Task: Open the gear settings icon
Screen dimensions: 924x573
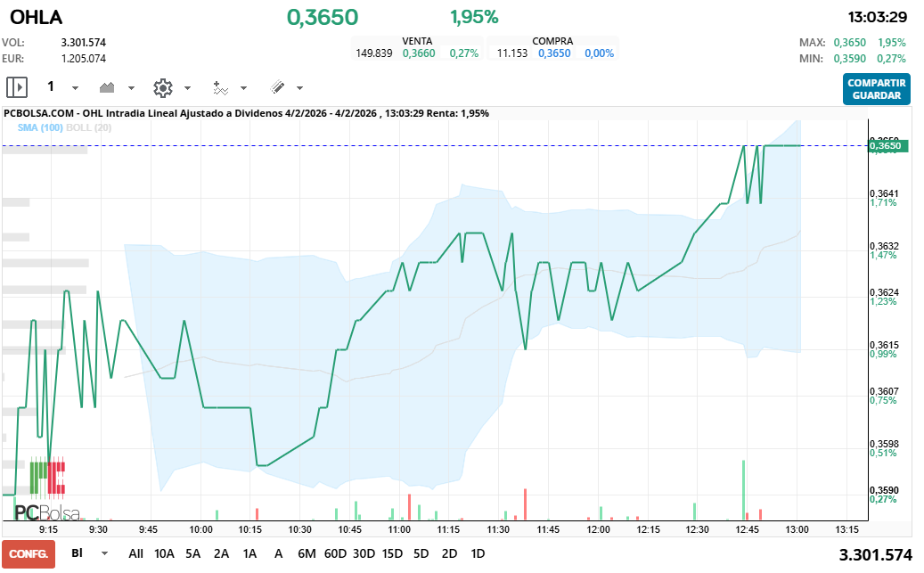Action: tap(162, 87)
